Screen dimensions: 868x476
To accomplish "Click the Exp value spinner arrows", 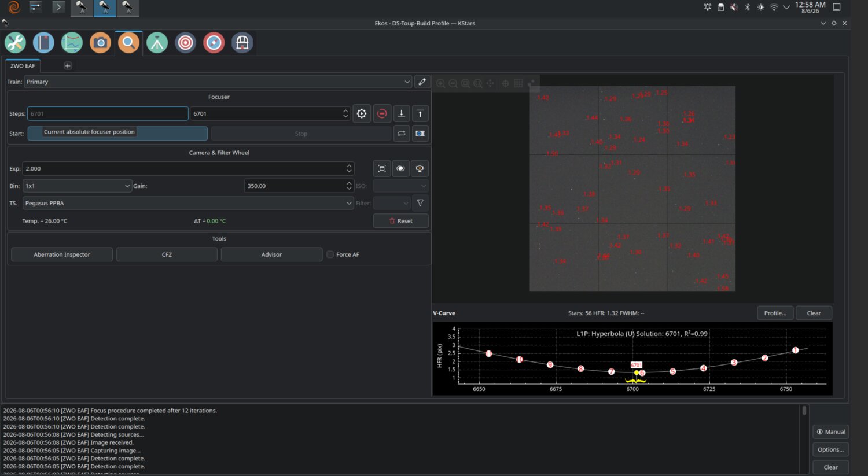I will click(349, 168).
